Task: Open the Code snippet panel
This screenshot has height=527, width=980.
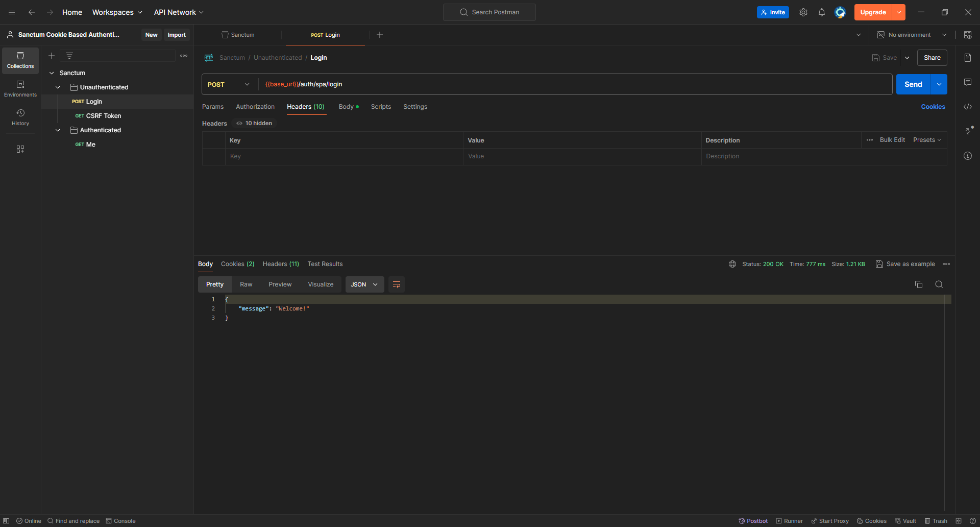Action: tap(968, 107)
